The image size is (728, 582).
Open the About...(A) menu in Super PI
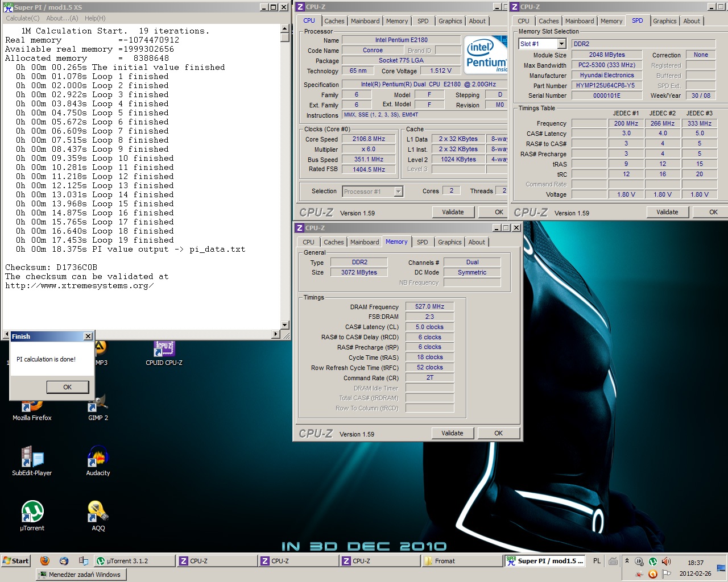pyautogui.click(x=63, y=18)
